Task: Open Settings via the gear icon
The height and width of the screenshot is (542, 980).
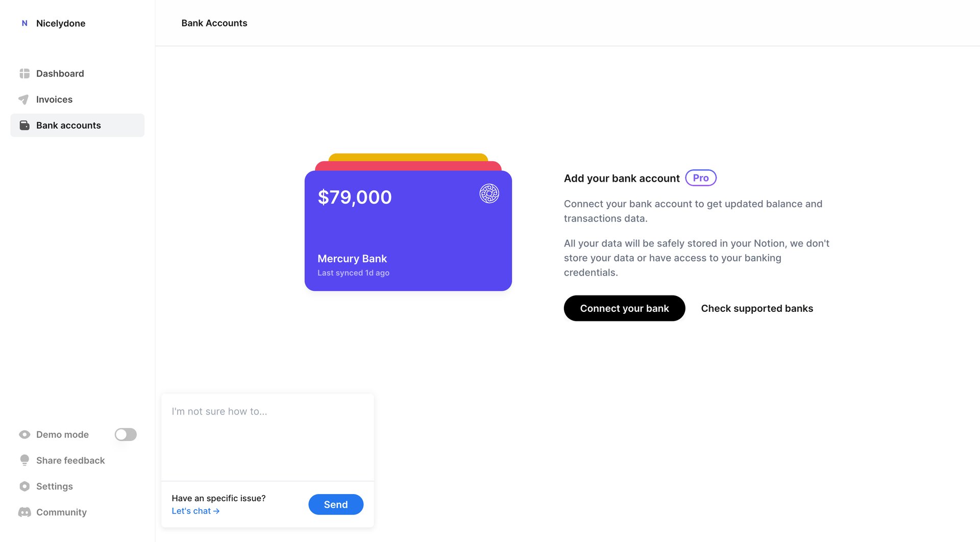Action: coord(24,486)
